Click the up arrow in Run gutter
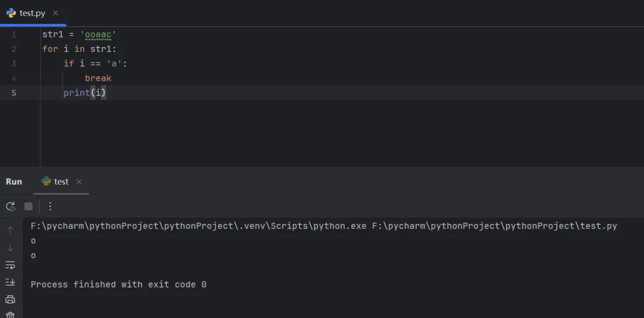 click(x=10, y=230)
